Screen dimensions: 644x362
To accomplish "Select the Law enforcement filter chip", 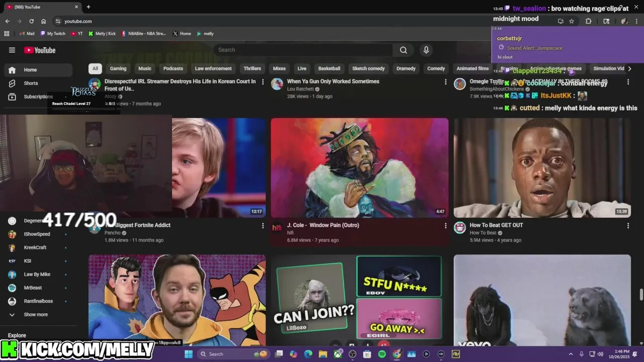I will click(x=213, y=68).
